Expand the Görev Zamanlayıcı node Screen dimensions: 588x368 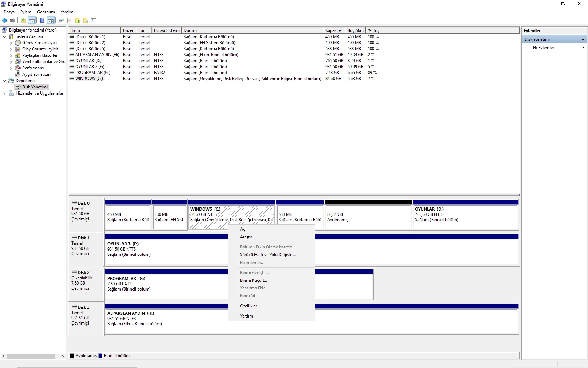[x=11, y=43]
